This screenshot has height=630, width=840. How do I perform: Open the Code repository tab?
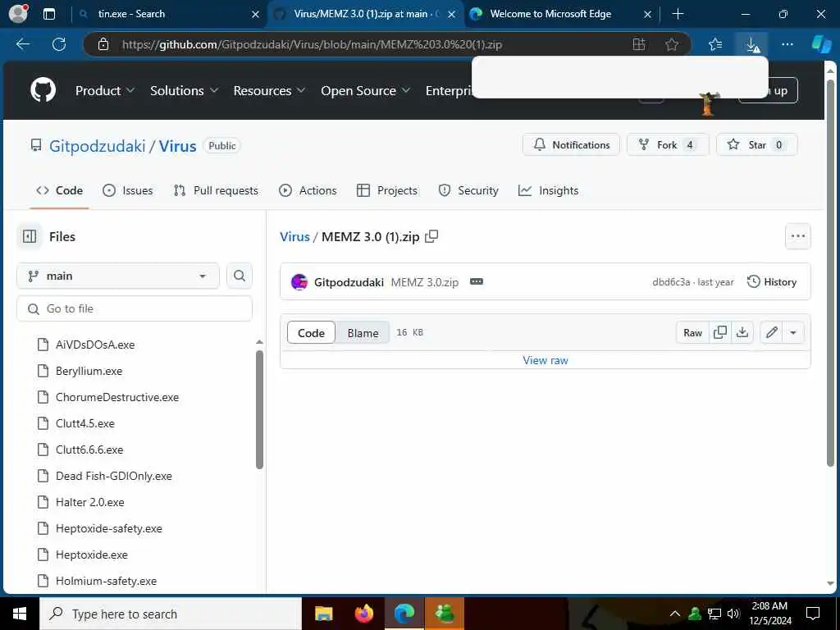coord(59,190)
